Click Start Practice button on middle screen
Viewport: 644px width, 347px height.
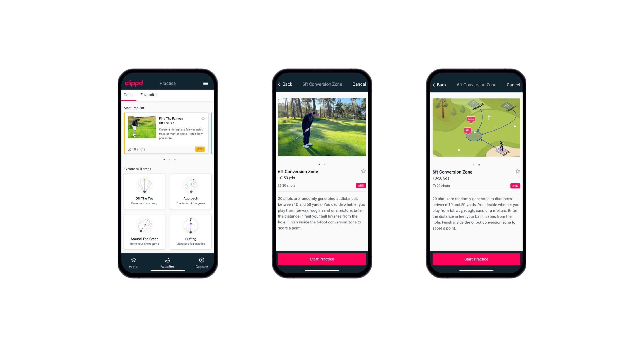[322, 259]
